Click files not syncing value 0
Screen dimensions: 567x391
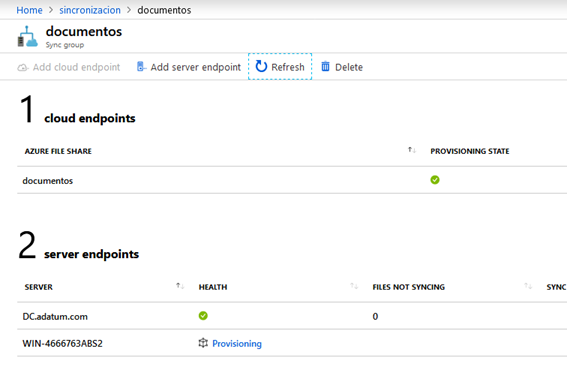[375, 316]
